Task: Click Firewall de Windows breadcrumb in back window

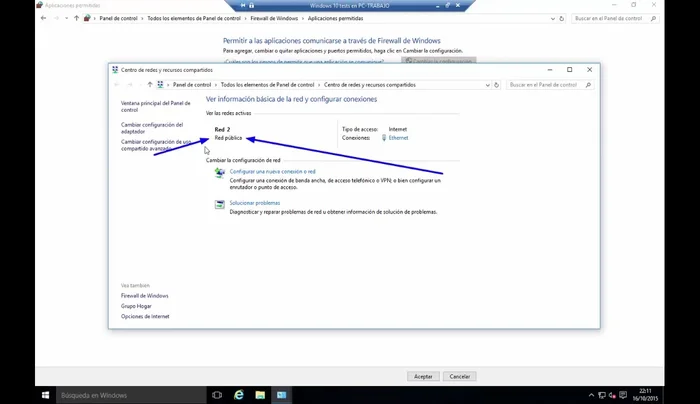Action: (x=274, y=18)
